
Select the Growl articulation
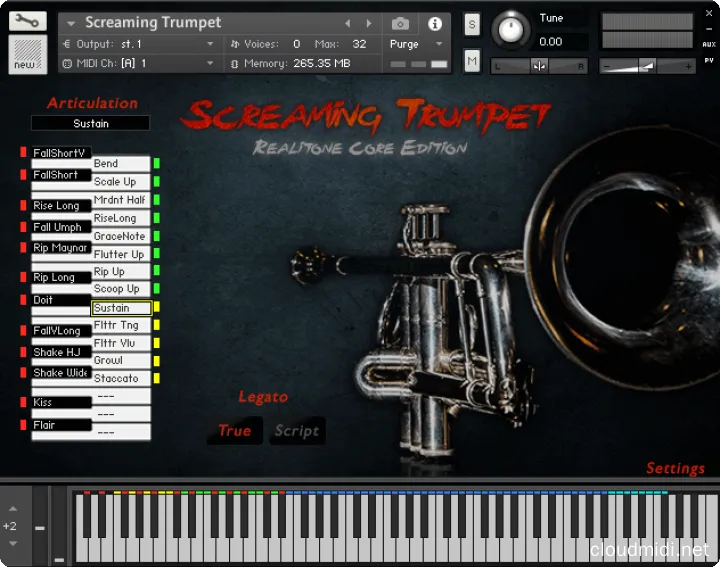pos(121,361)
